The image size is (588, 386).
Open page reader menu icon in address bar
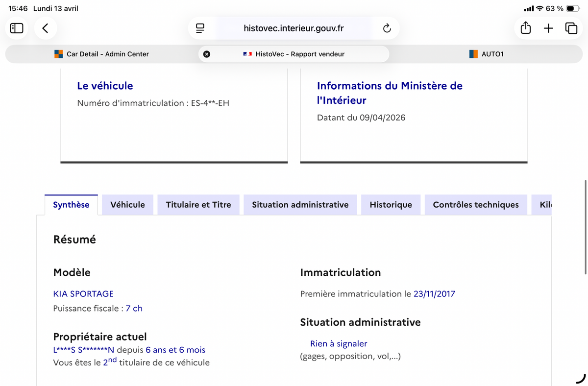[x=200, y=28]
